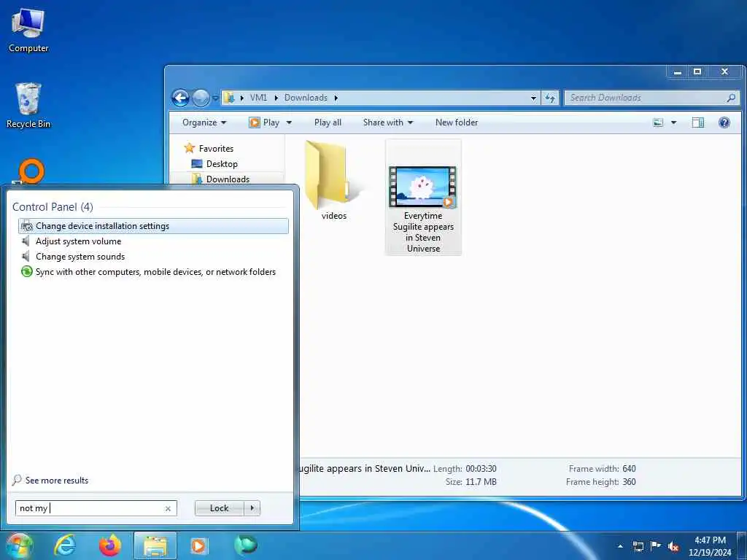This screenshot has width=747, height=560.
Task: Focus the Search Downloads field
Action: point(651,98)
